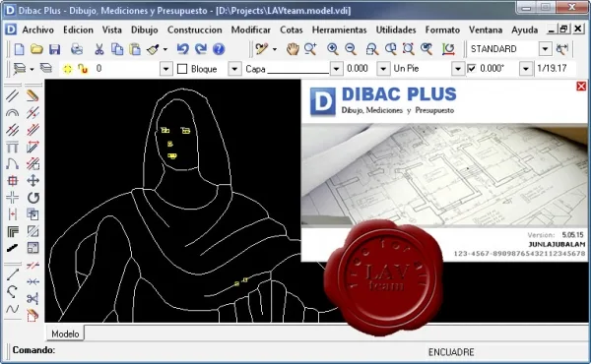591x364 pixels.
Task: Open the Edicion menu
Action: (78, 30)
